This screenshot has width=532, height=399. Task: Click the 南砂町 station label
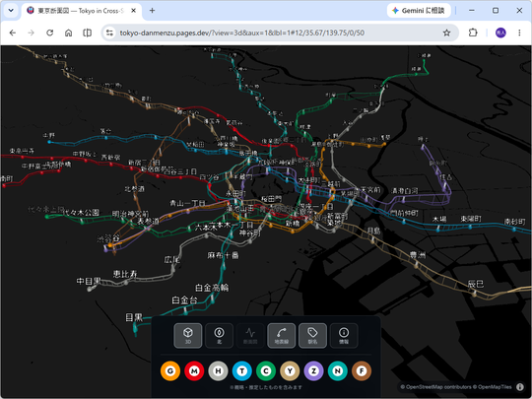[514, 222]
